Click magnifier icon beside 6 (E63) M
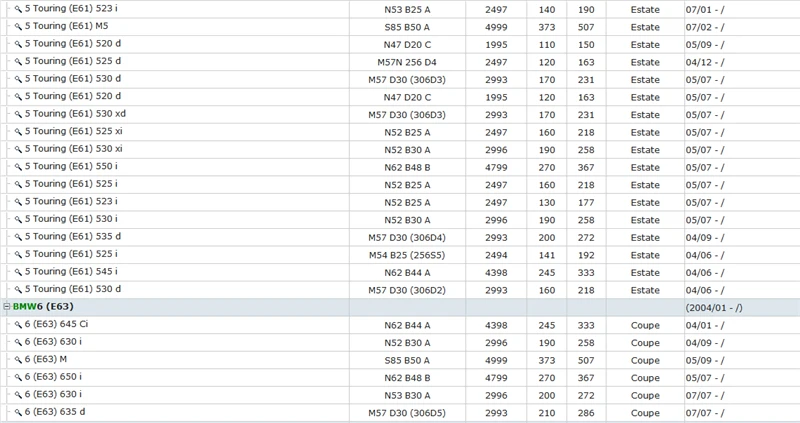The image size is (800, 423). tap(18, 360)
